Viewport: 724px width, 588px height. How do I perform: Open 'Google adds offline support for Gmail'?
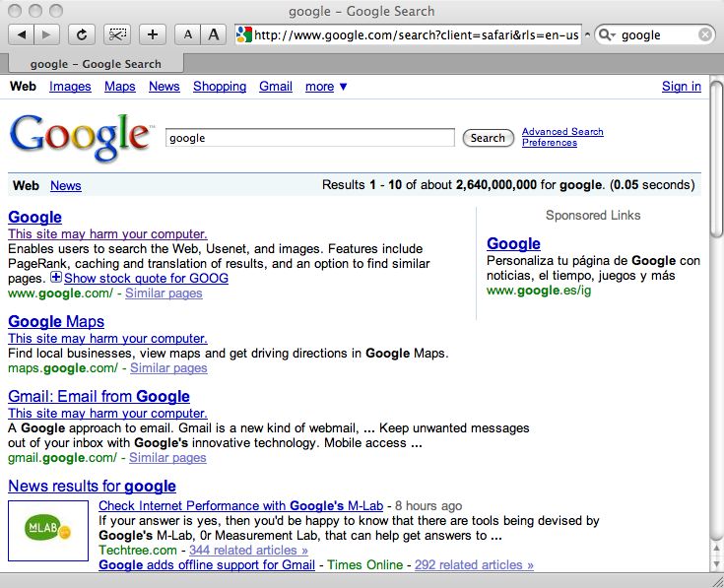207,565
